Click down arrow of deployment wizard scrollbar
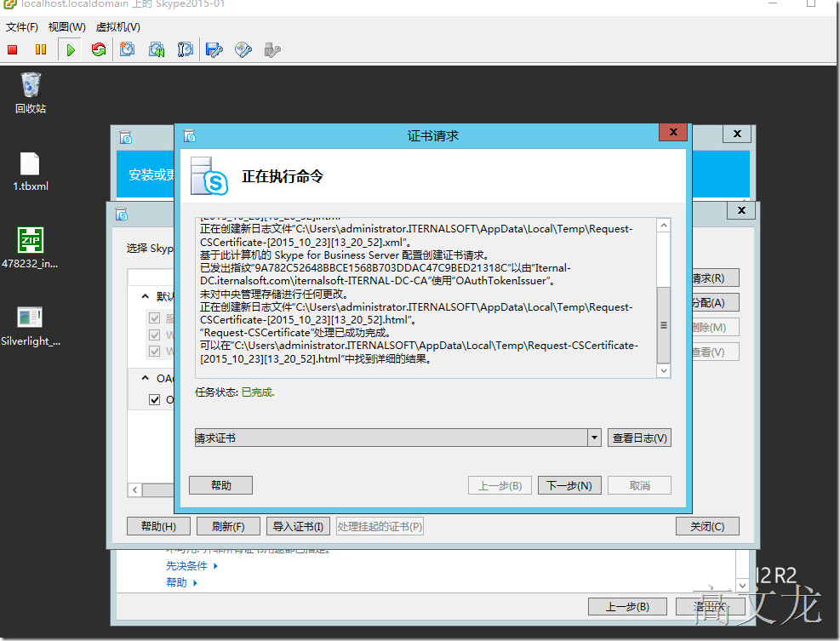Viewport: 840px width, 641px height. (x=742, y=586)
